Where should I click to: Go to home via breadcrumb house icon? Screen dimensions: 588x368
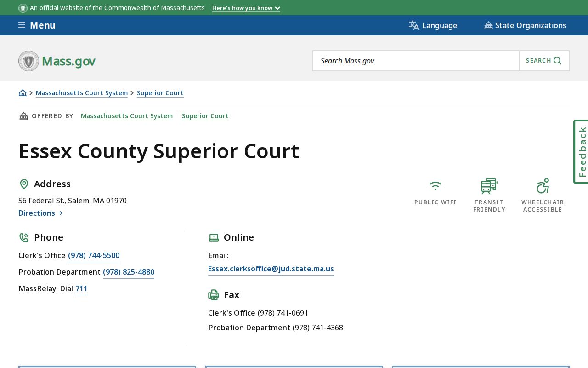click(x=23, y=93)
